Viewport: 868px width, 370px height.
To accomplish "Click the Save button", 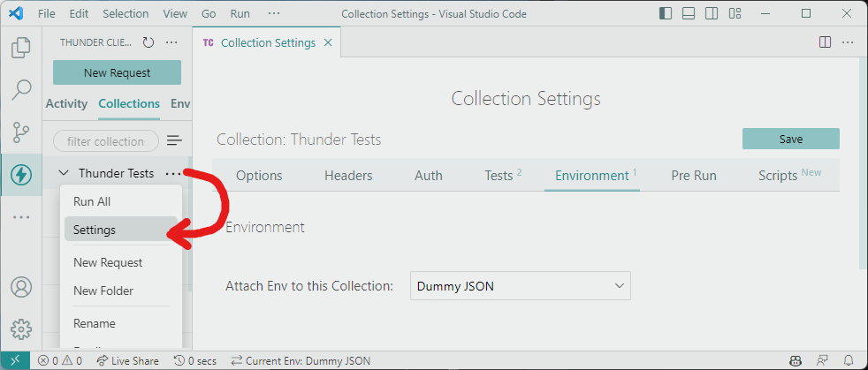I will point(790,139).
